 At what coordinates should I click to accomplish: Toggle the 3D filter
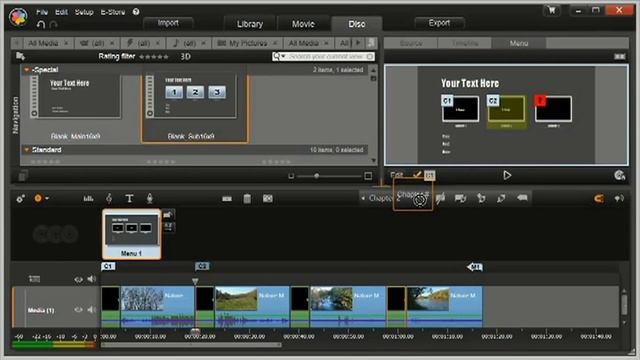[x=185, y=57]
